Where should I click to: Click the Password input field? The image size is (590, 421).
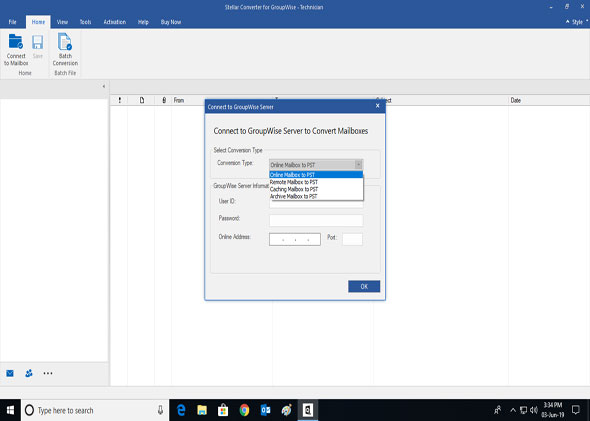point(316,220)
